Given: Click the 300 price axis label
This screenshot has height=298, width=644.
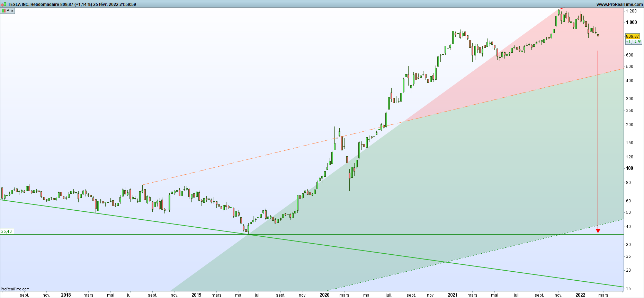Looking at the screenshot, I should [x=629, y=99].
